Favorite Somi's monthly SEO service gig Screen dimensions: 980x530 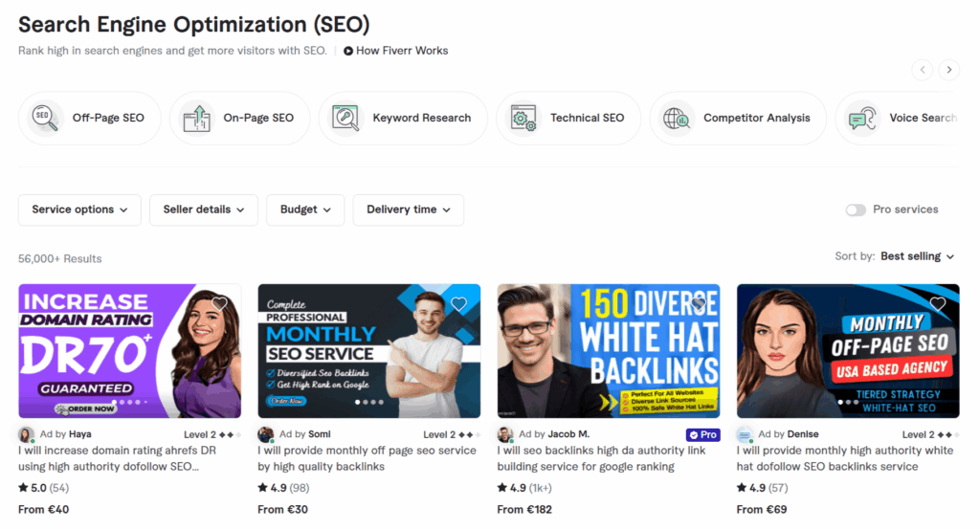(x=458, y=304)
